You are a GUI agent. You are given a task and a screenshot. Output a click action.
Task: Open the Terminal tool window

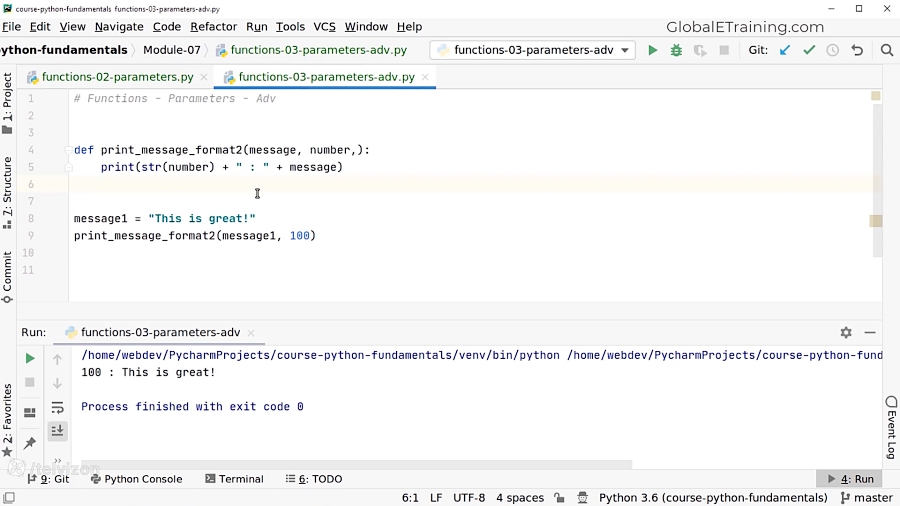pos(235,479)
